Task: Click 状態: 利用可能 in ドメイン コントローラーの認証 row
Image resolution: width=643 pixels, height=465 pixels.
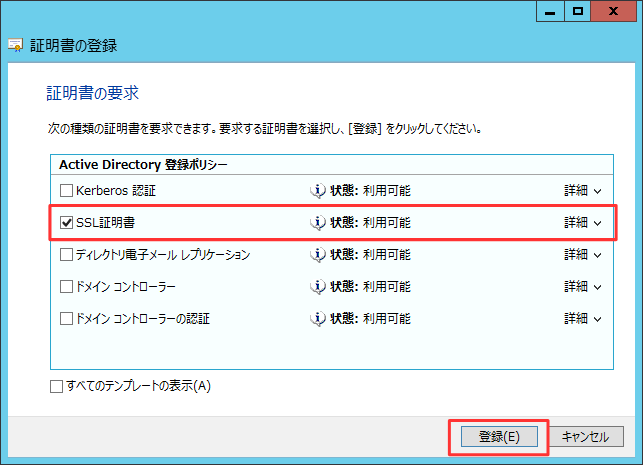Action: [370, 319]
